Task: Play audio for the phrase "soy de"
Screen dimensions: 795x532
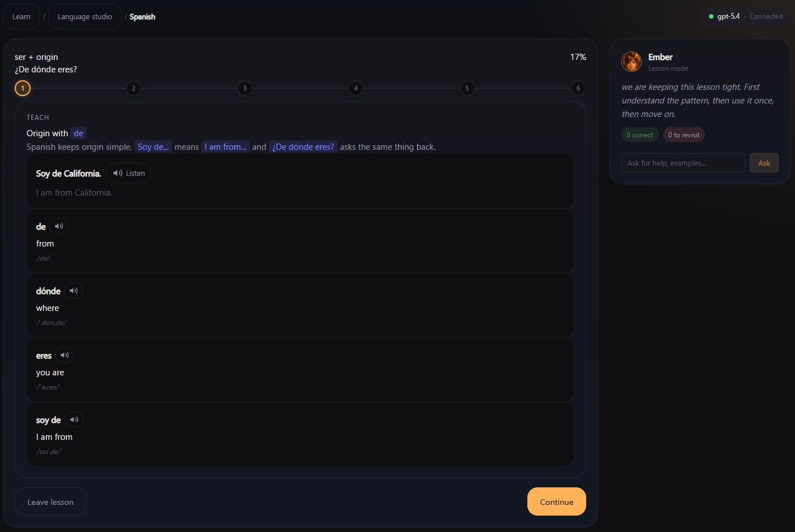Action: pos(74,419)
